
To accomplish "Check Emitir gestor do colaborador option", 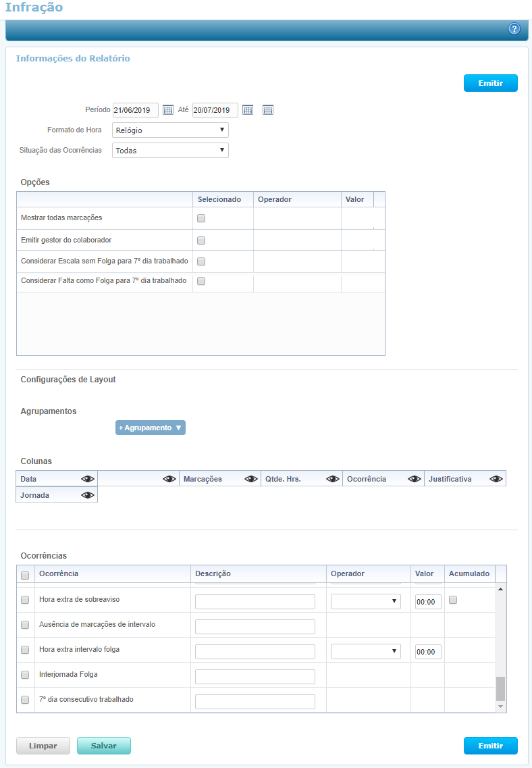I will coord(201,240).
